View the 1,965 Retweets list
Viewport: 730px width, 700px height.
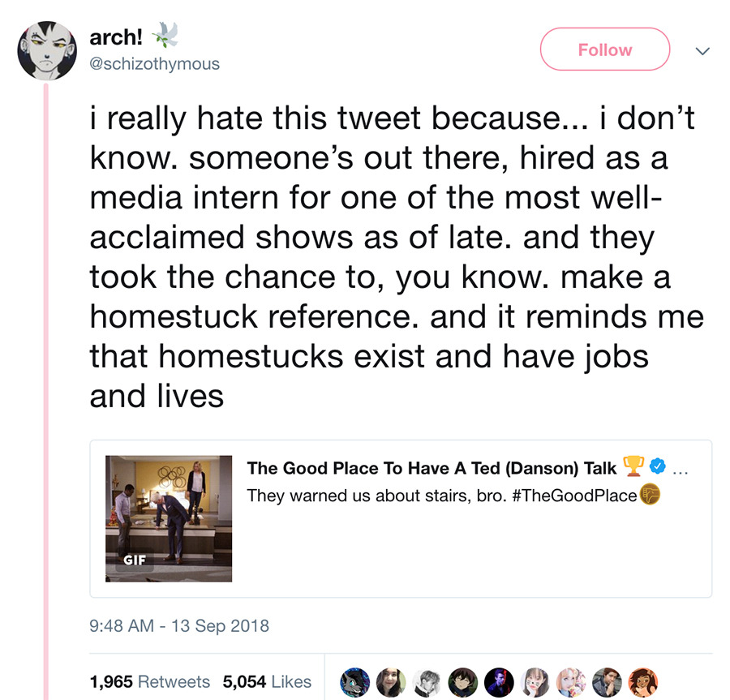(149, 681)
